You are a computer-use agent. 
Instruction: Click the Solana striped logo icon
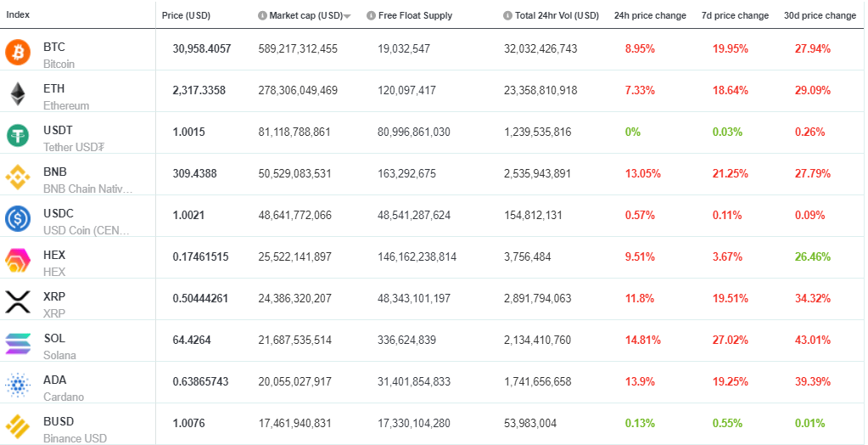pos(18,343)
